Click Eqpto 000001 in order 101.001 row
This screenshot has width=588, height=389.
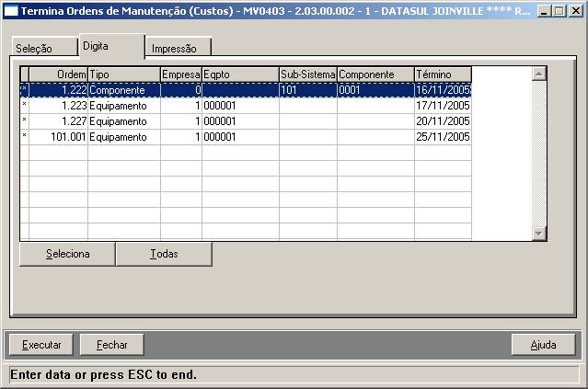click(240, 137)
